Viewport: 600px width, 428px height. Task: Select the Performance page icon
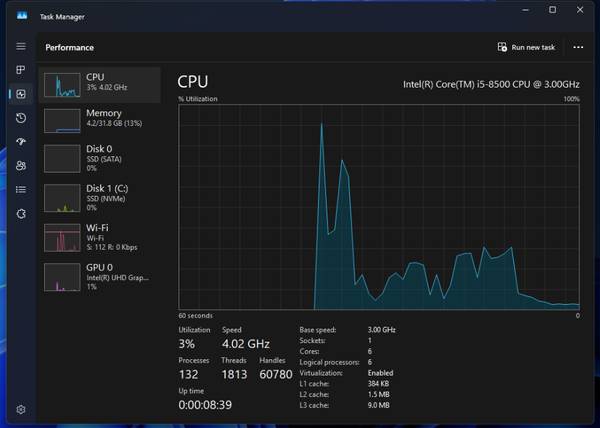21,94
